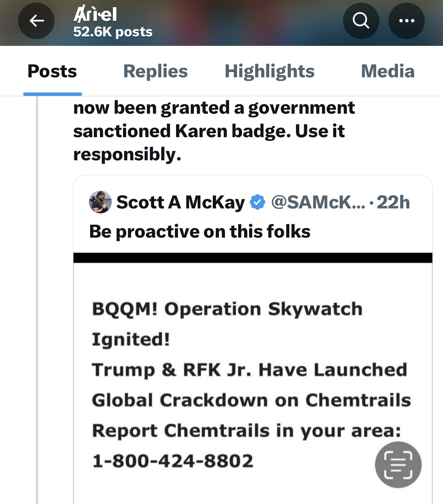Tap the 52.6K posts count
The height and width of the screenshot is (504, 443).
113,32
